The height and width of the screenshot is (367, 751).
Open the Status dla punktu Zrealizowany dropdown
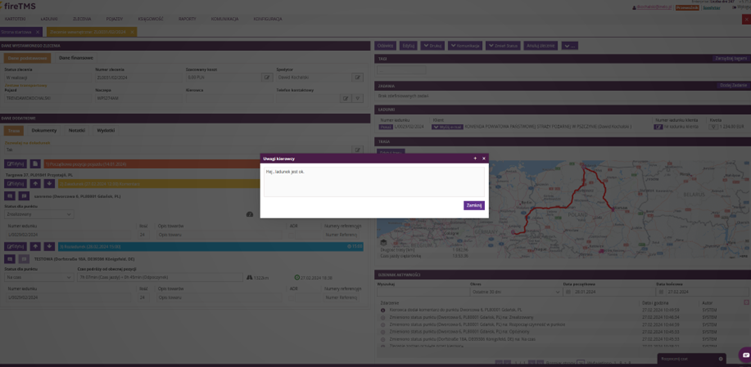pyautogui.click(x=39, y=214)
